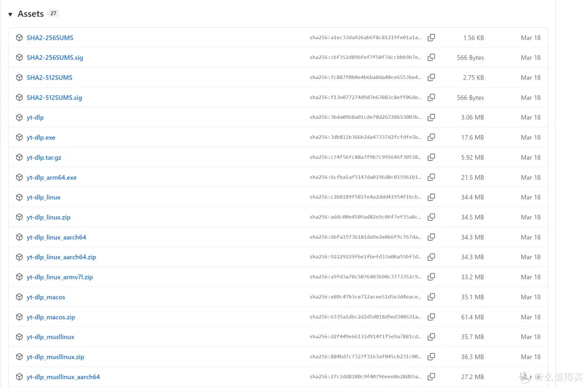Download yt-dlp_linux_aarch64.zip archive
This screenshot has height=389, width=588.
pyautogui.click(x=61, y=257)
